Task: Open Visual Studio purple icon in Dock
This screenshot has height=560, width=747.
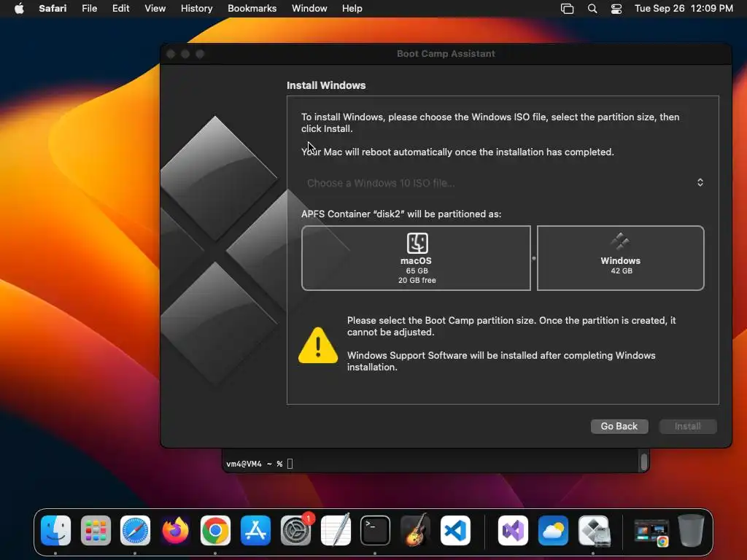Action: tap(513, 531)
